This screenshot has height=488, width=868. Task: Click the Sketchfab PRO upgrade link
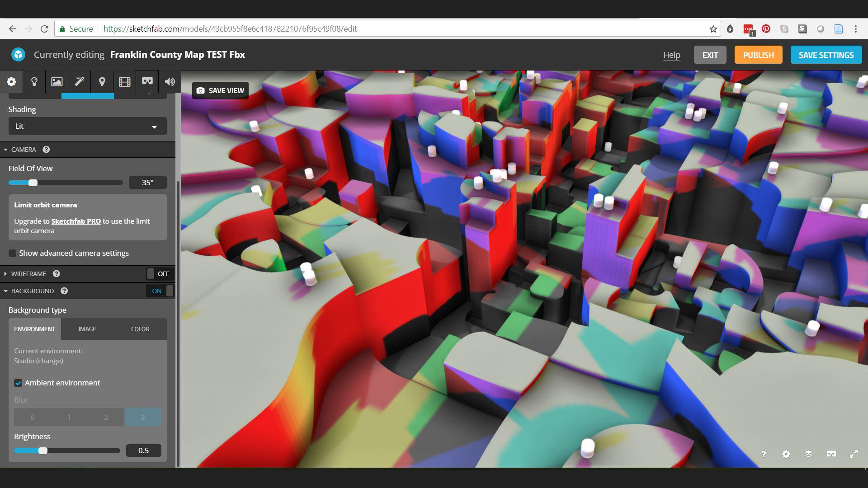(76, 221)
